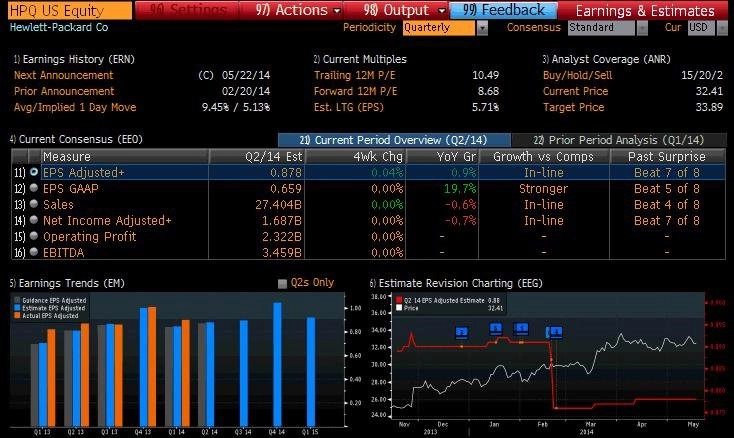This screenshot has width=734, height=438.
Task: Click the gray Guidance EPS Adjusted legend swatch
Action: 17,300
